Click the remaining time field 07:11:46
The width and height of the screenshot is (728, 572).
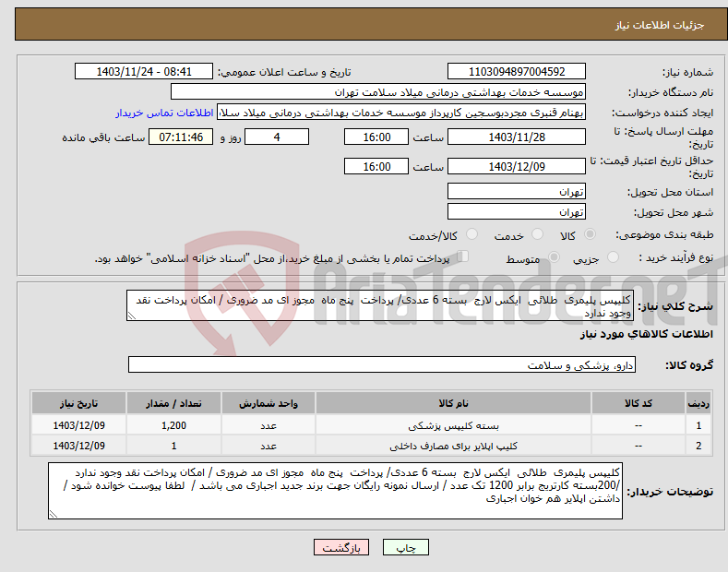(x=181, y=137)
